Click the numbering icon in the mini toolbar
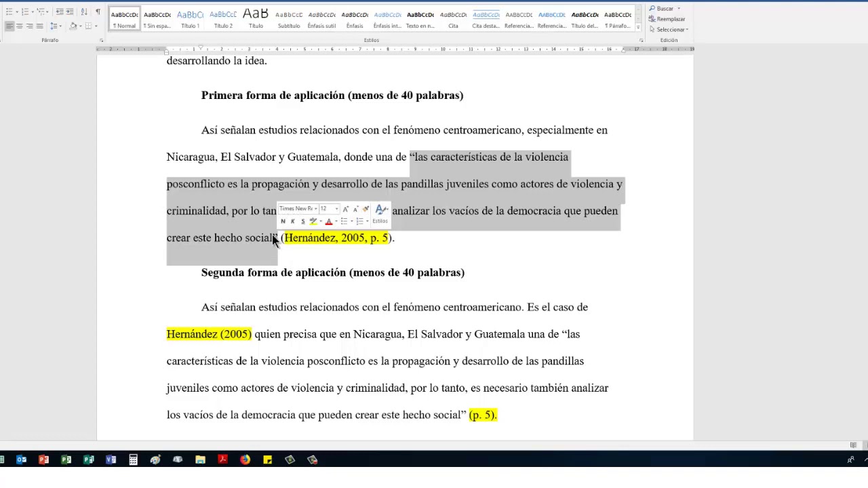 point(359,221)
